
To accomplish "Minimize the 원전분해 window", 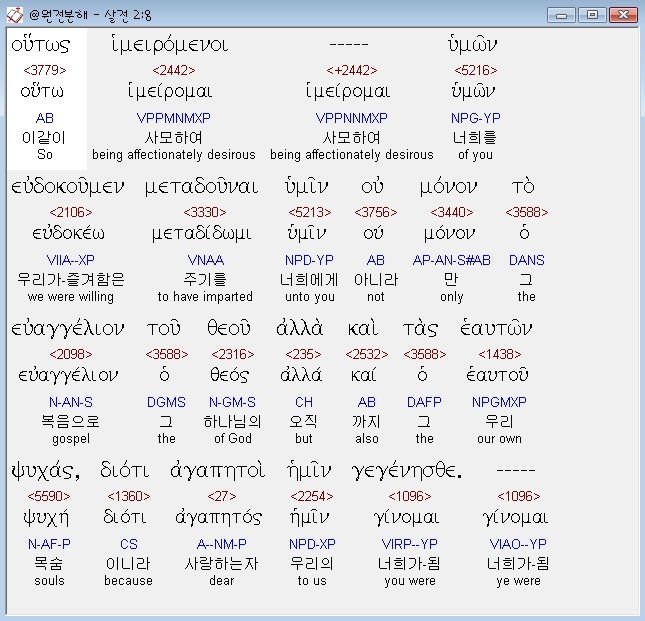I will pyautogui.click(x=561, y=15).
